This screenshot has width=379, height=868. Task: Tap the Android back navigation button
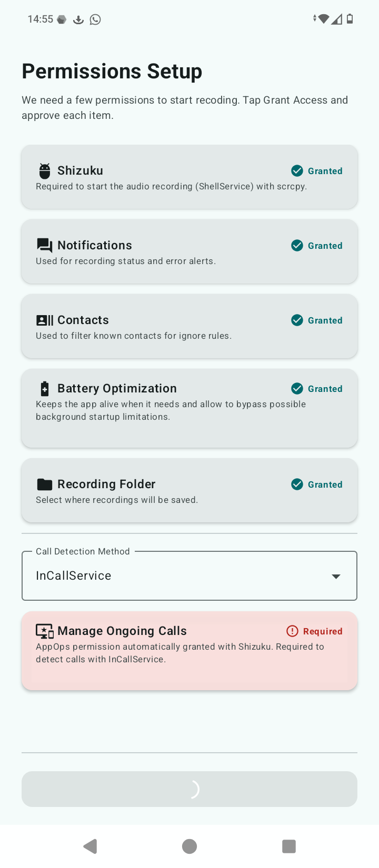(91, 846)
